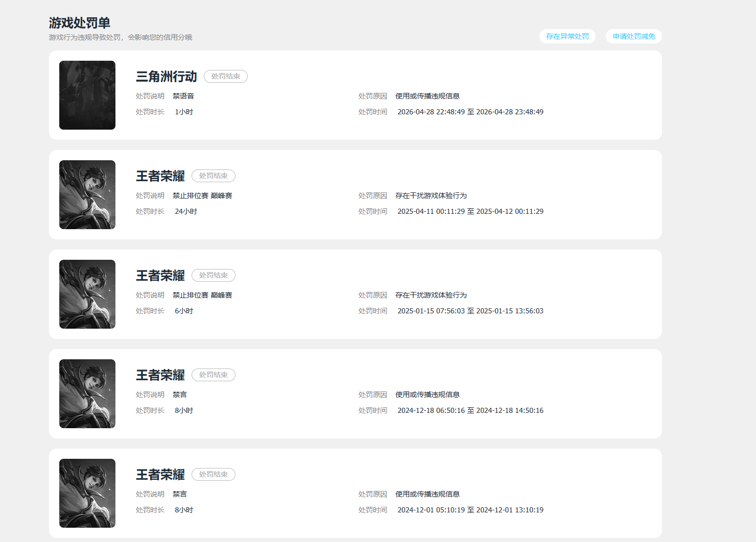Click the time range starting 2026-04-28 22:48:49

click(x=470, y=112)
